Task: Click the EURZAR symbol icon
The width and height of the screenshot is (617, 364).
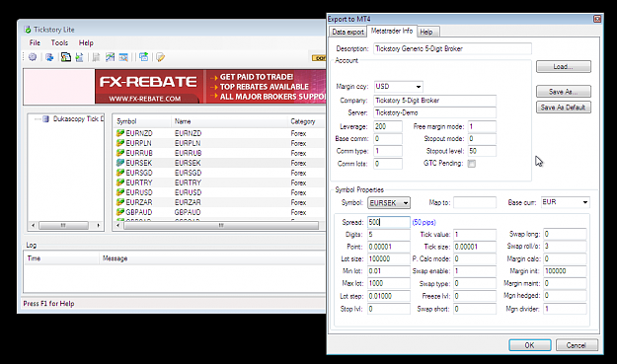Action: pyautogui.click(x=120, y=202)
